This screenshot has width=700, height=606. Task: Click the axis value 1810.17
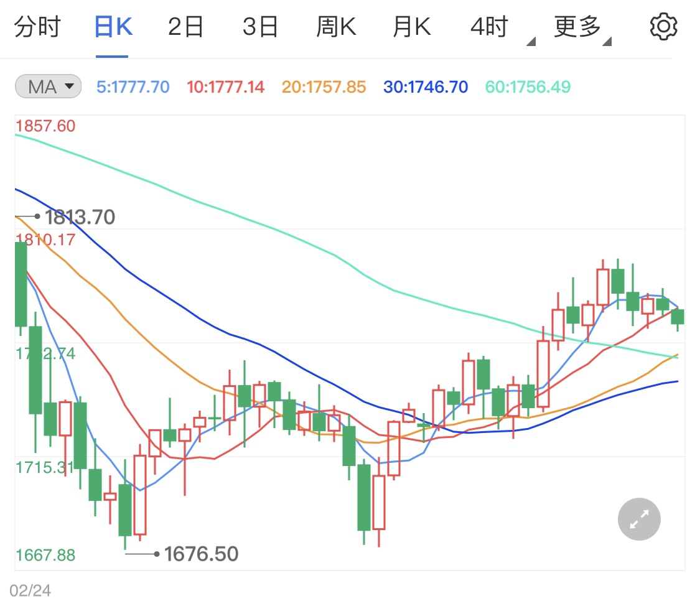[x=45, y=240]
